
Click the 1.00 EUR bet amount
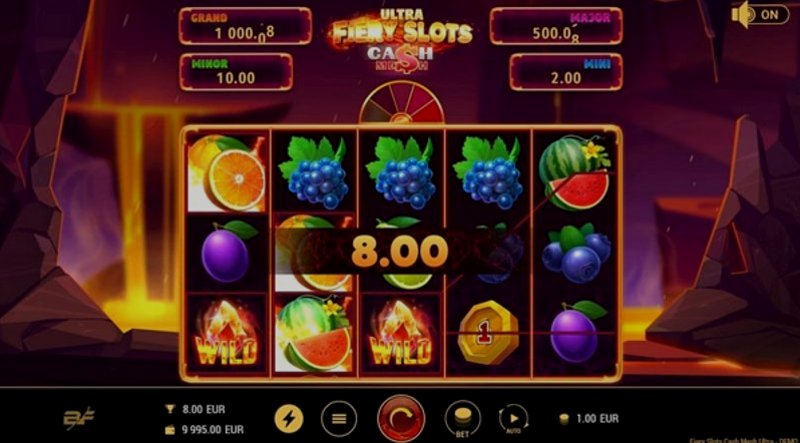pyautogui.click(x=597, y=419)
